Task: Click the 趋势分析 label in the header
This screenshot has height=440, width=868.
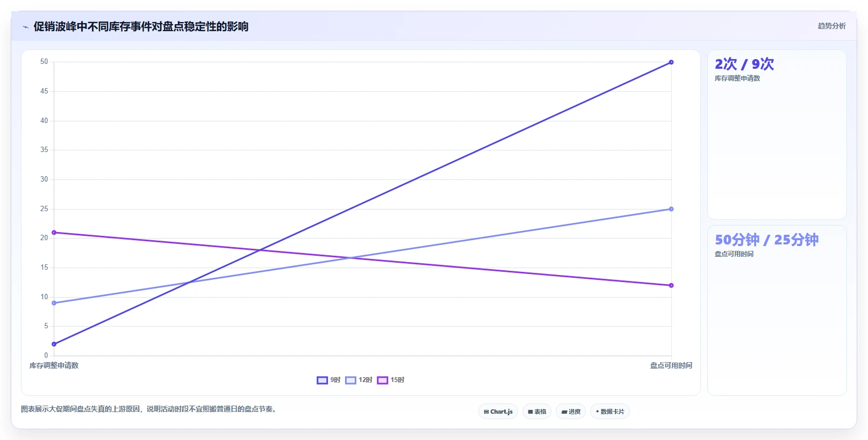Action: pyautogui.click(x=831, y=26)
